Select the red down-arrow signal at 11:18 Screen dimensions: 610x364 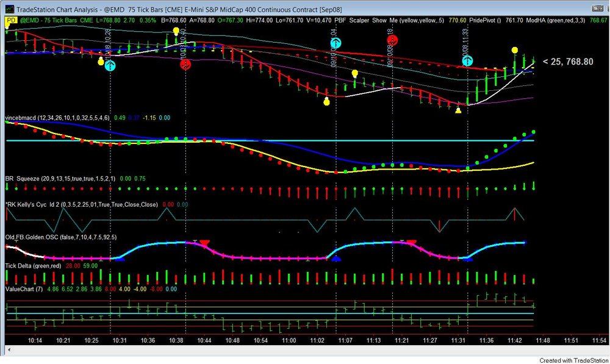[x=392, y=40]
